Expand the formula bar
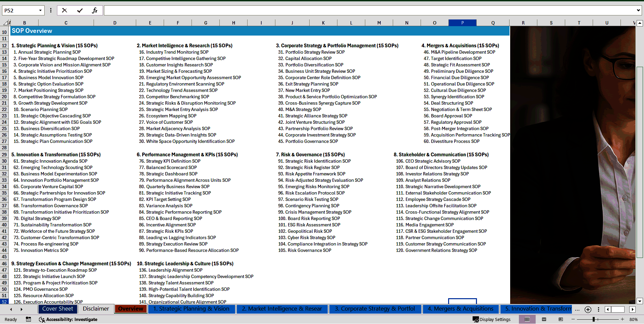Image resolution: width=644 pixels, height=324 pixels. click(x=638, y=10)
